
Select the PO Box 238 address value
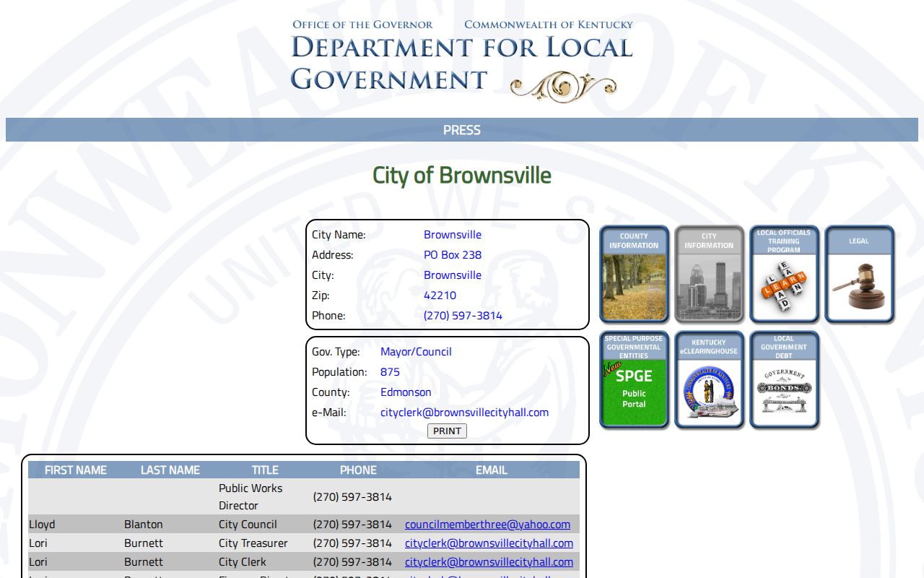(453, 255)
